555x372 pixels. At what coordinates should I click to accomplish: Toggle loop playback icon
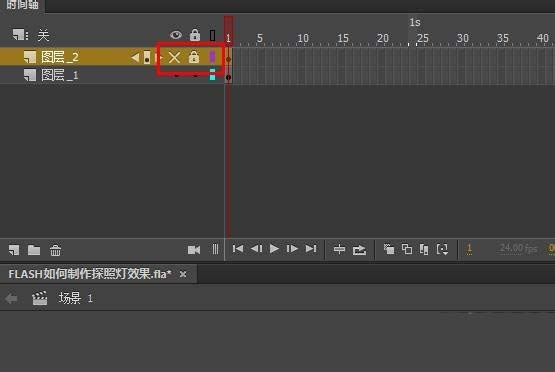[359, 250]
